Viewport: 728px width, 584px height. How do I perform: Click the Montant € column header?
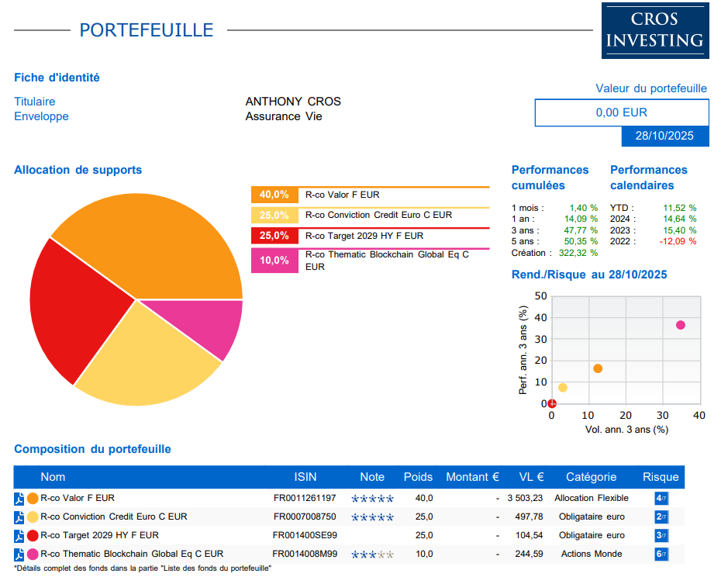[472, 477]
